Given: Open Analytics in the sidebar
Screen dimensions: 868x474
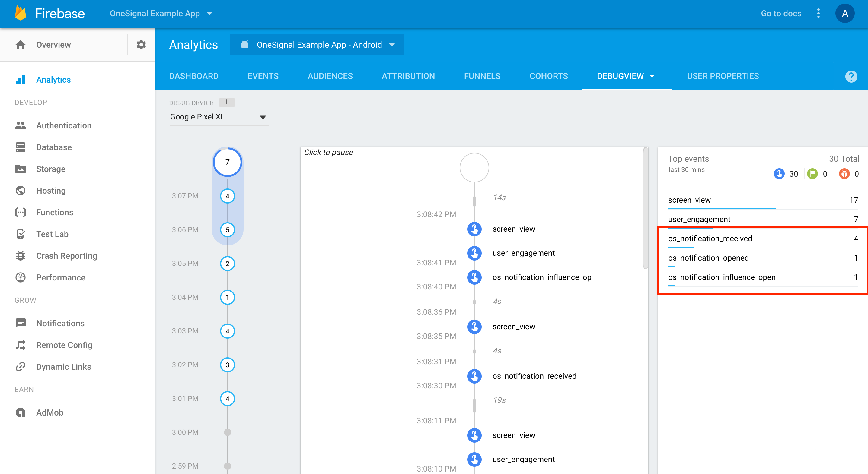Looking at the screenshot, I should (x=53, y=80).
